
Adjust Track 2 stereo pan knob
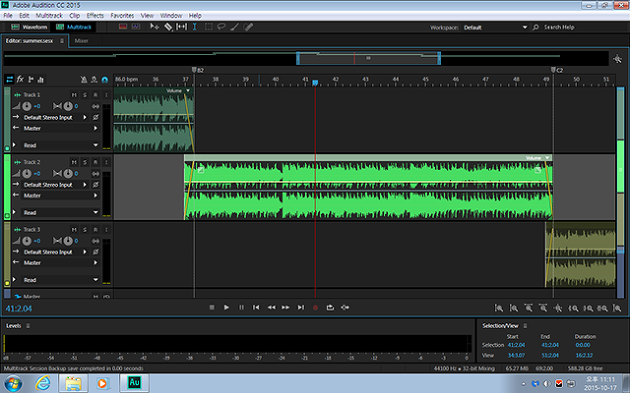pyautogui.click(x=68, y=173)
